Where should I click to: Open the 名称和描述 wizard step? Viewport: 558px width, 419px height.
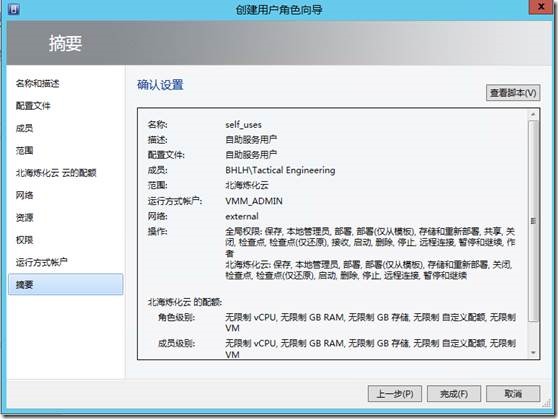[37, 84]
